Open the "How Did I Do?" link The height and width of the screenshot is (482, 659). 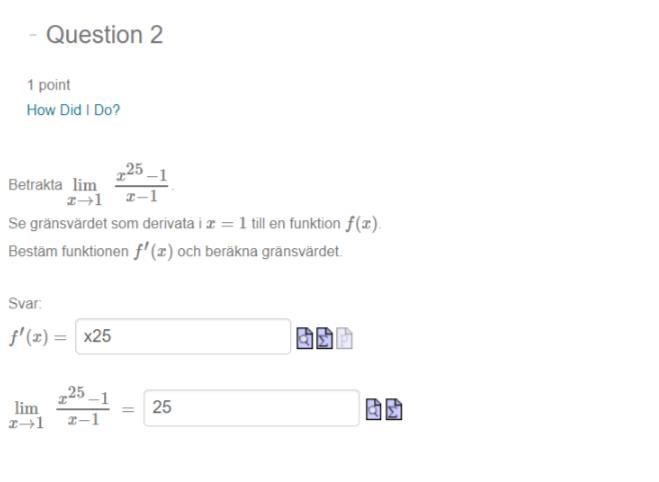[73, 110]
